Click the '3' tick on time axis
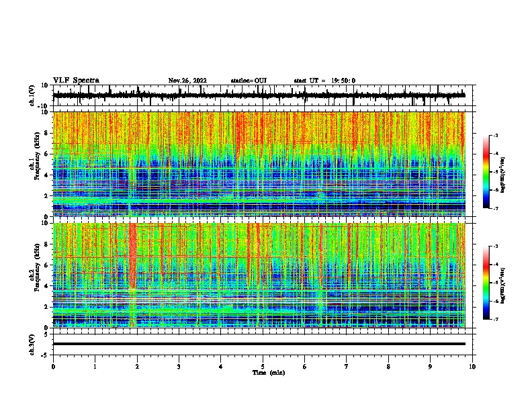Screen dimensions: 532x411 point(179,367)
